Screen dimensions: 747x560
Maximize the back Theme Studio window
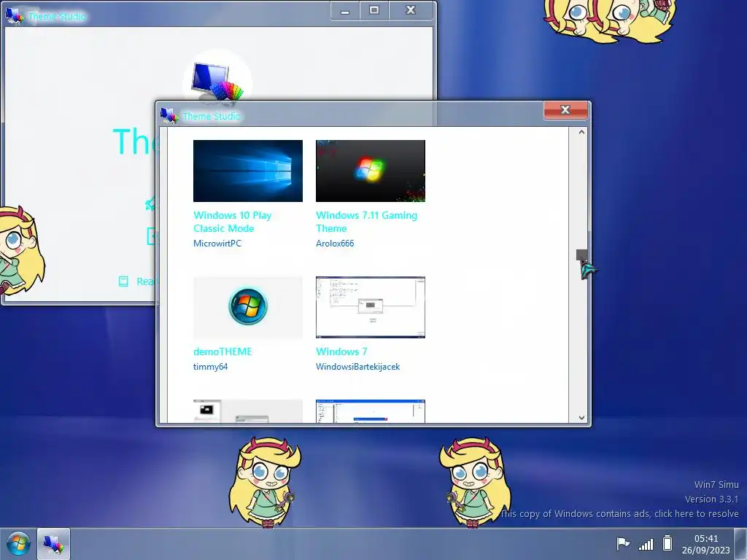click(x=374, y=10)
